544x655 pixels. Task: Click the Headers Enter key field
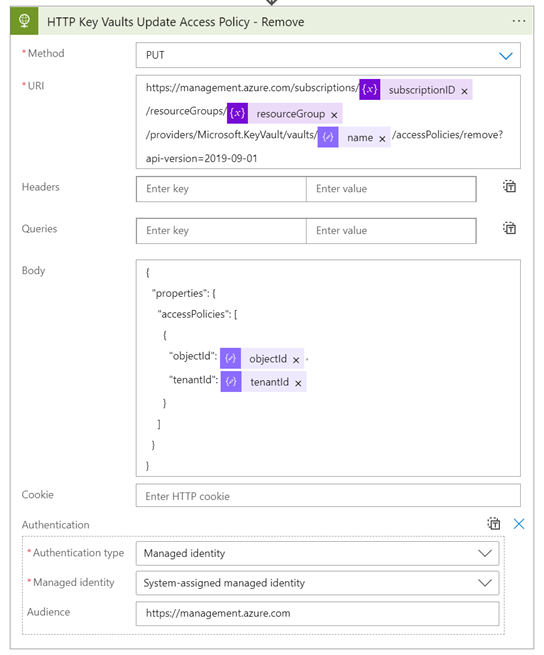[221, 189]
